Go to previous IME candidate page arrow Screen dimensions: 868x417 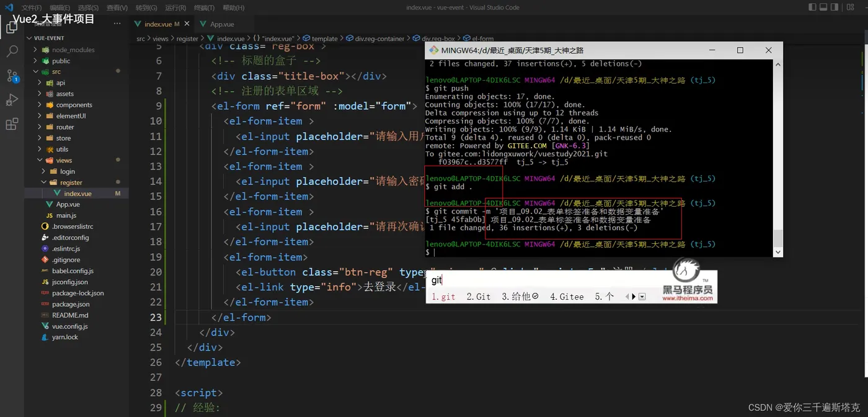(627, 297)
